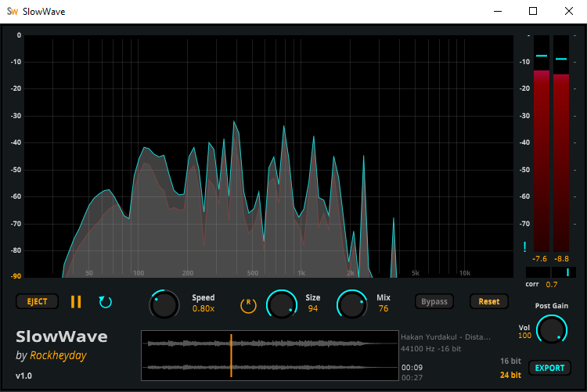Click the correlation meter bar
Screen dimensions: 587x392
551,272
